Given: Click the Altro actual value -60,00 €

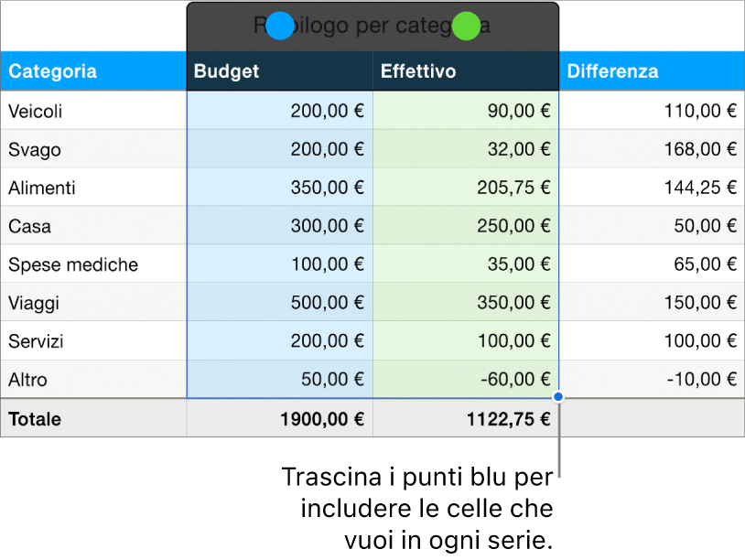Looking at the screenshot, I should 466,380.
